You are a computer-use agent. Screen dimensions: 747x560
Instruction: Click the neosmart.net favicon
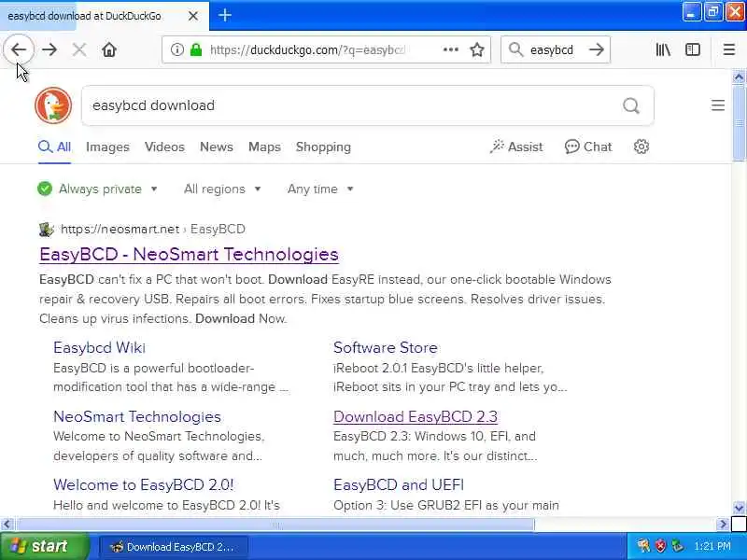coord(46,229)
